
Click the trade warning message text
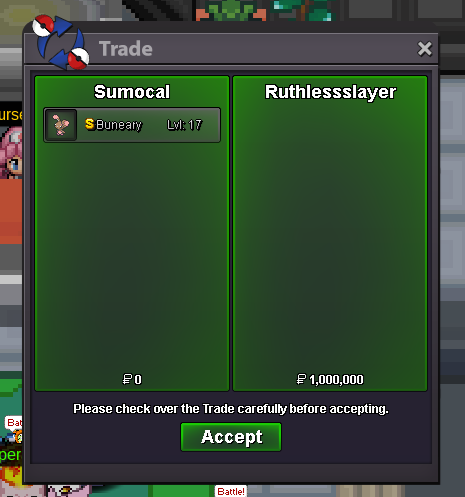pyautogui.click(x=231, y=409)
